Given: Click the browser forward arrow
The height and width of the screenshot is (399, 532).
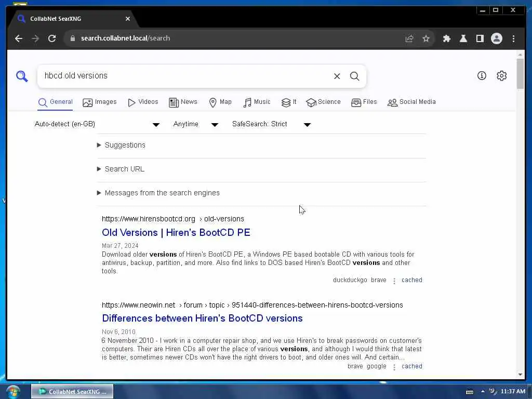Looking at the screenshot, I should pos(35,38).
